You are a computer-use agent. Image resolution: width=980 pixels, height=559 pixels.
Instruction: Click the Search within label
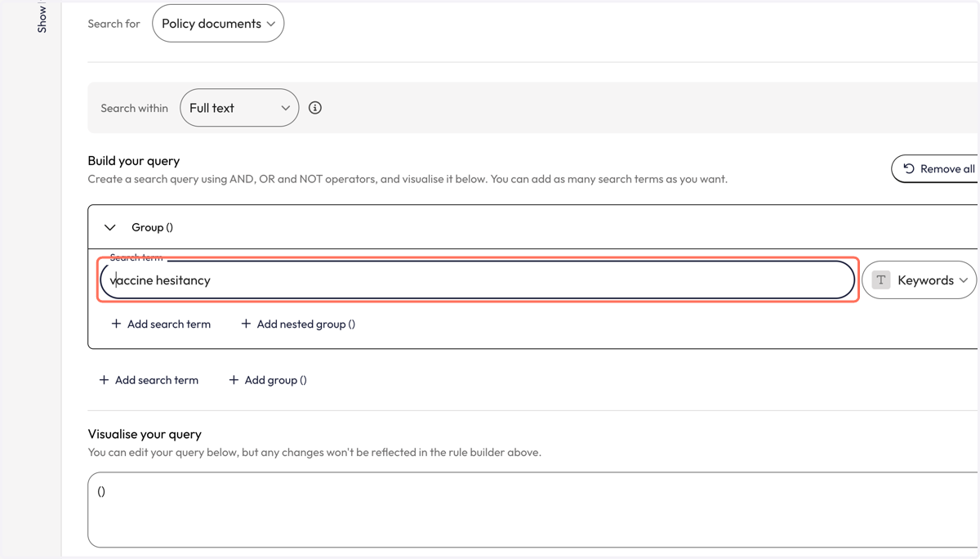click(x=134, y=108)
